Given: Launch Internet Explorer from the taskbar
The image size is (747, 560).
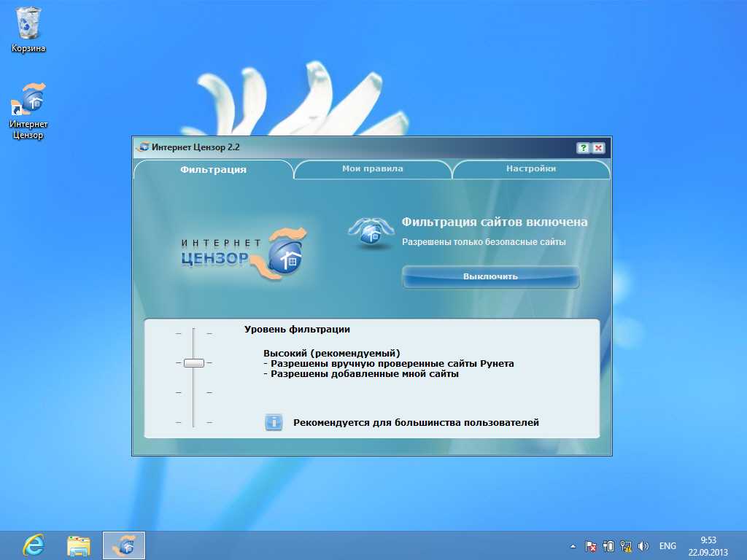Looking at the screenshot, I should [34, 545].
